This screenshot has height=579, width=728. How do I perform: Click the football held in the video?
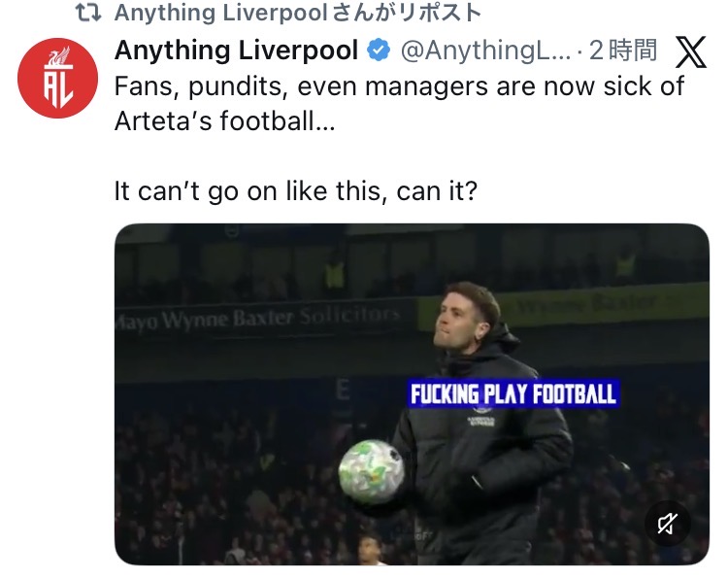[x=371, y=470]
